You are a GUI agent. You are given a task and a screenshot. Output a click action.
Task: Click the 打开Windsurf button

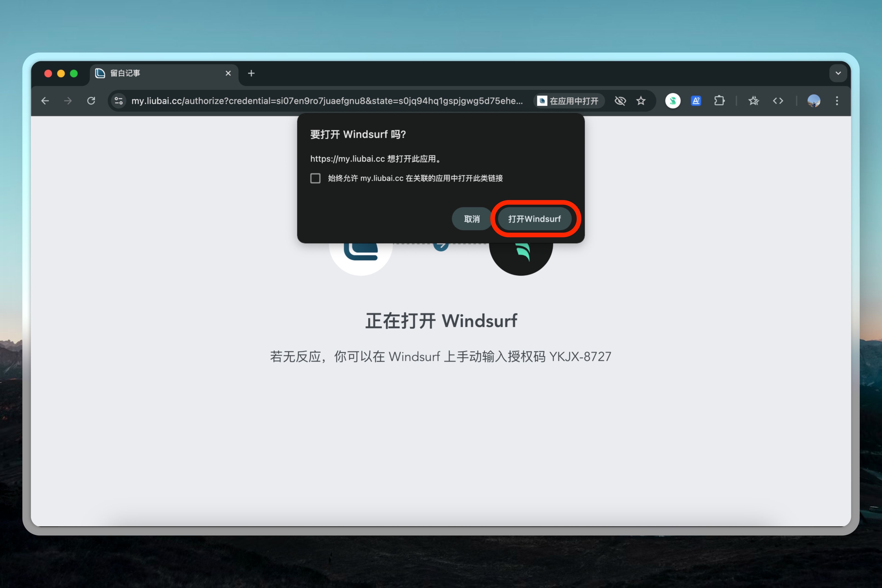(x=534, y=219)
